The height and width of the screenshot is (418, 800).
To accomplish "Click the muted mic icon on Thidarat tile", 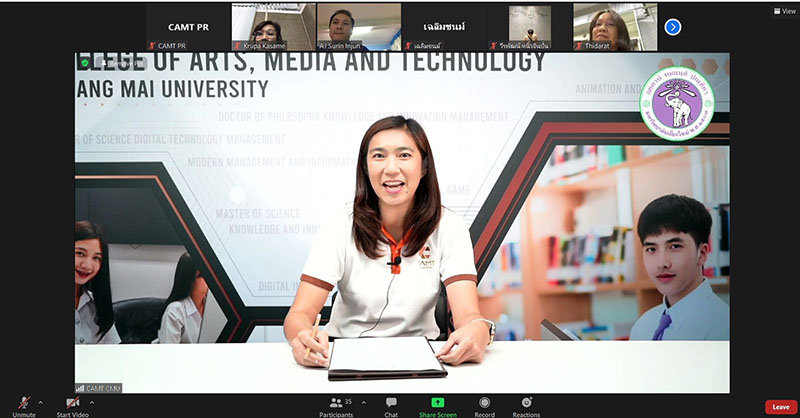I will [579, 46].
